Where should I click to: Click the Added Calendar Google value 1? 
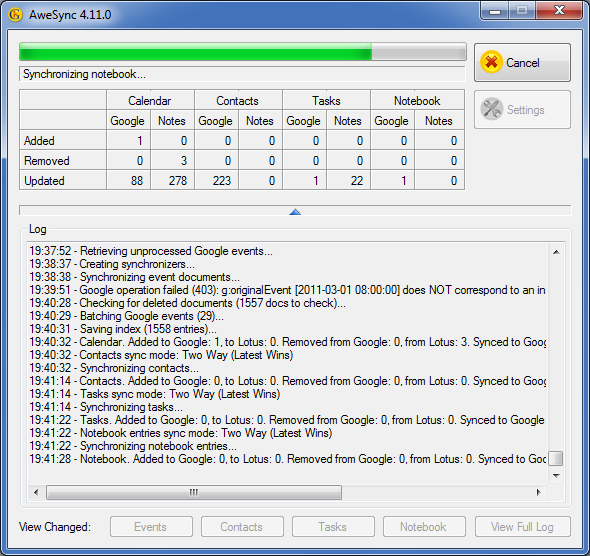pos(140,141)
